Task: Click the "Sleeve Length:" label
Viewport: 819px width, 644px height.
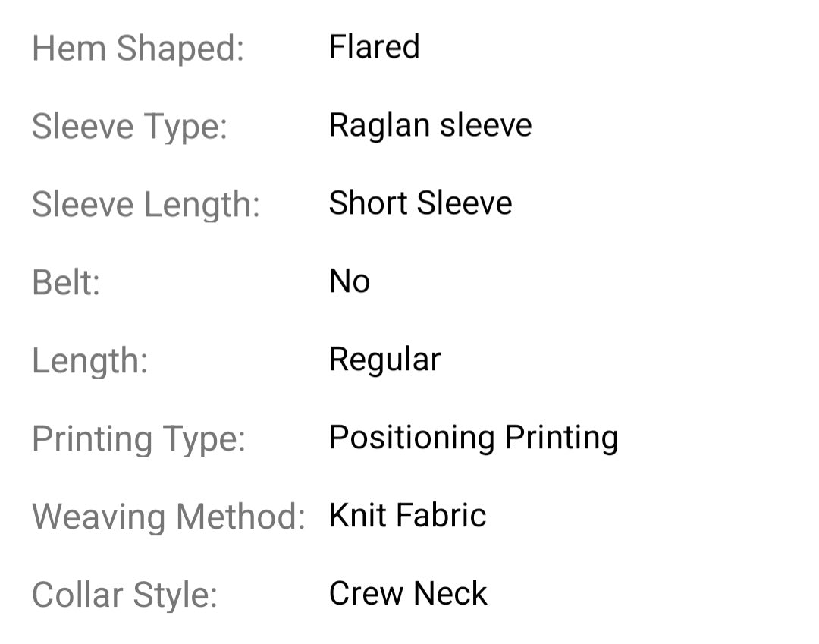Action: [x=146, y=205]
